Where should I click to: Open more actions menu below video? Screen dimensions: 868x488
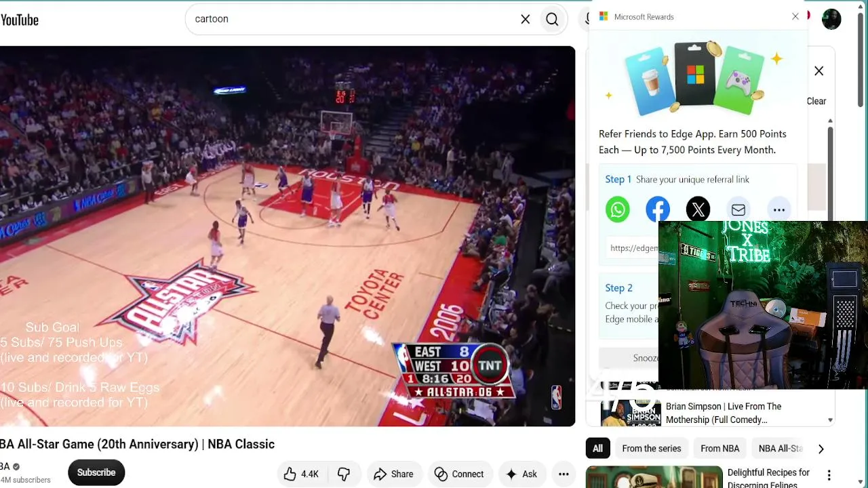pyautogui.click(x=564, y=474)
